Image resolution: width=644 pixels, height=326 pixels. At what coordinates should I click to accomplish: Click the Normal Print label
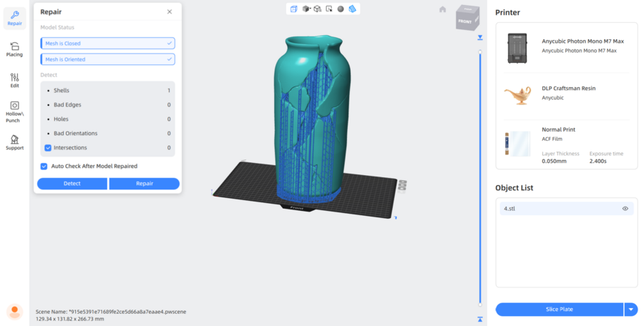559,129
